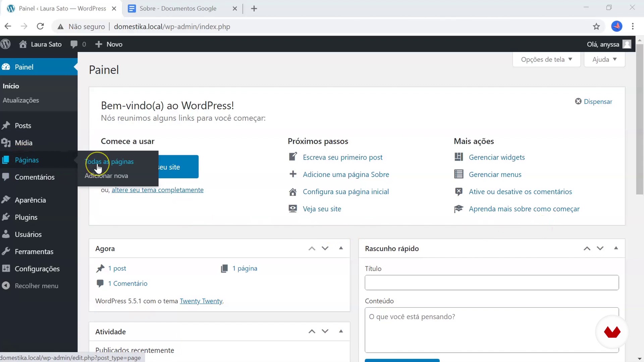Focus the Conteúdo text area
Screen dimensions: 644x362
(x=492, y=330)
